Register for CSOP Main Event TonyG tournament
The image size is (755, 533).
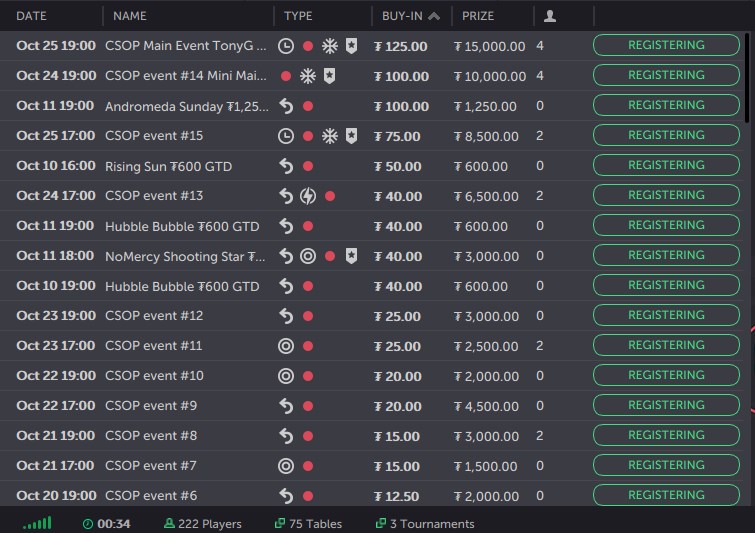(x=666, y=45)
